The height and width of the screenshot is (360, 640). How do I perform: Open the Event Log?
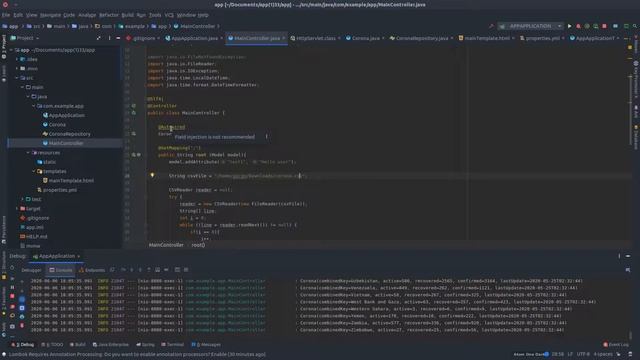[616, 344]
